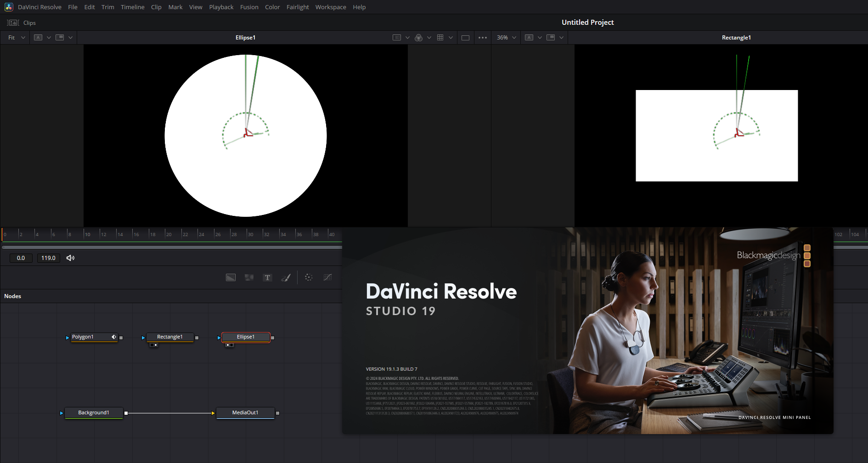Toggle right viewer dot under Rectangle1 node

tap(156, 345)
